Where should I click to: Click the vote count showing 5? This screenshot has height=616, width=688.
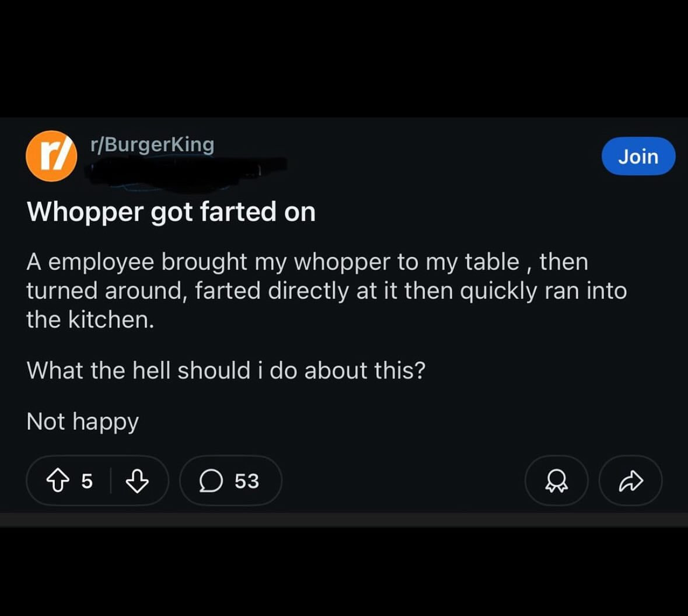(87, 481)
